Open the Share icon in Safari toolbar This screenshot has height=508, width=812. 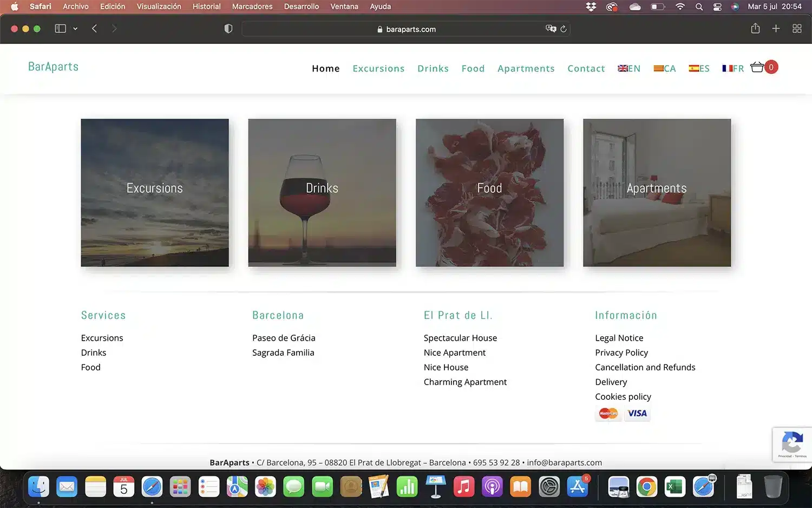tap(755, 29)
